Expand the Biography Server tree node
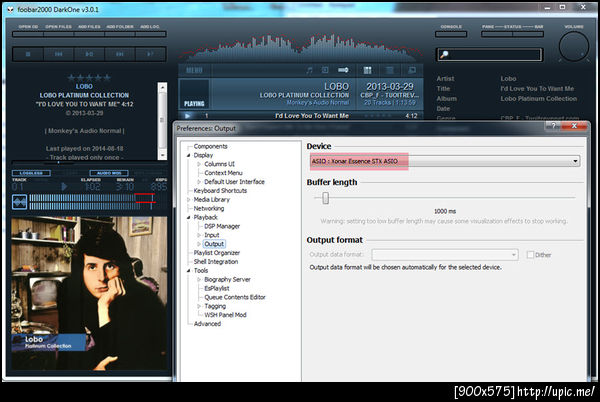The image size is (600, 402). (199, 280)
